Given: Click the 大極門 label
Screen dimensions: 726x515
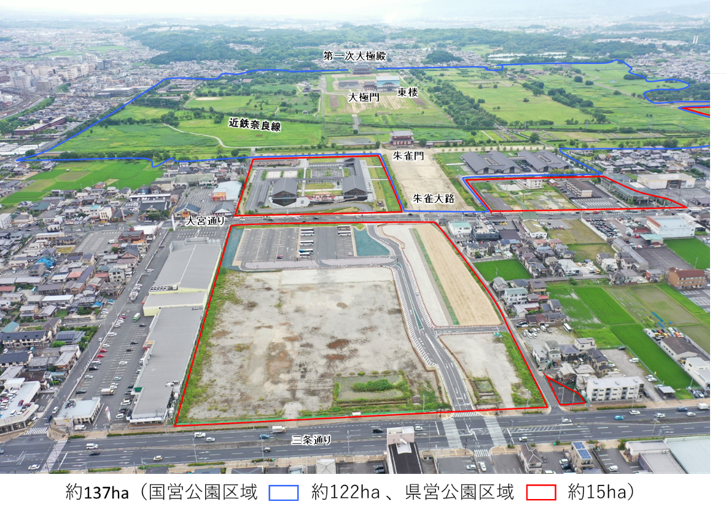Looking at the screenshot, I should [x=364, y=97].
